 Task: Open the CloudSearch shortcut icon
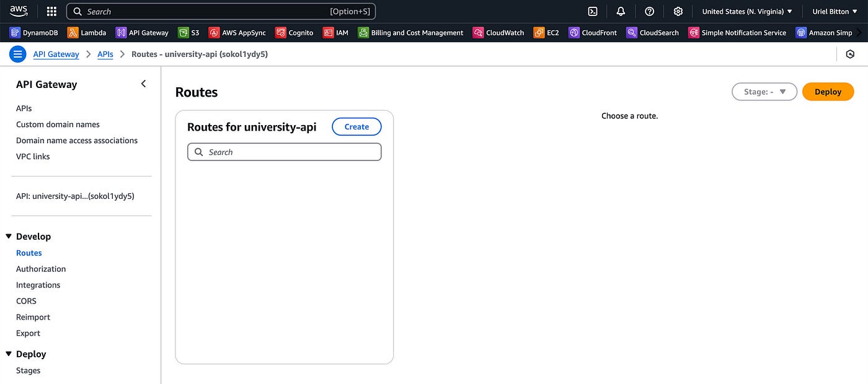click(x=632, y=33)
